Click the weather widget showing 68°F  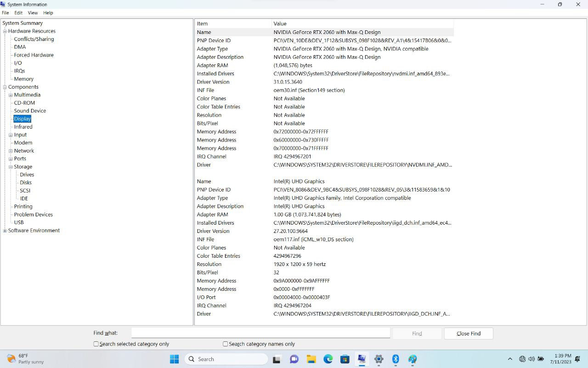[25, 359]
